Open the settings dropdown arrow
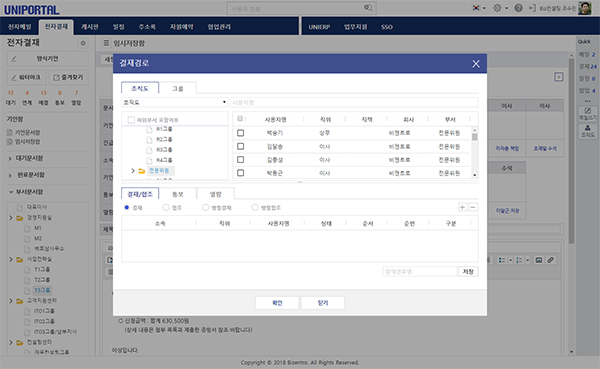600x369 pixels. (507, 8)
